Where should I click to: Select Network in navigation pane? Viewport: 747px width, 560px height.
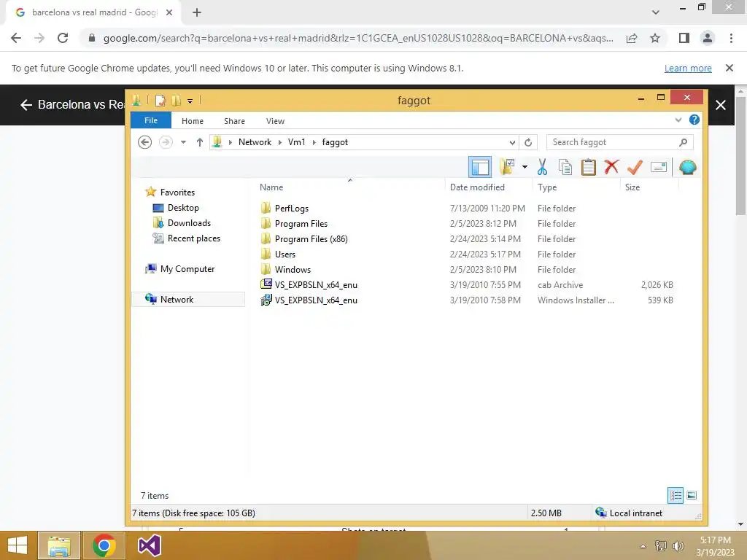(x=188, y=299)
